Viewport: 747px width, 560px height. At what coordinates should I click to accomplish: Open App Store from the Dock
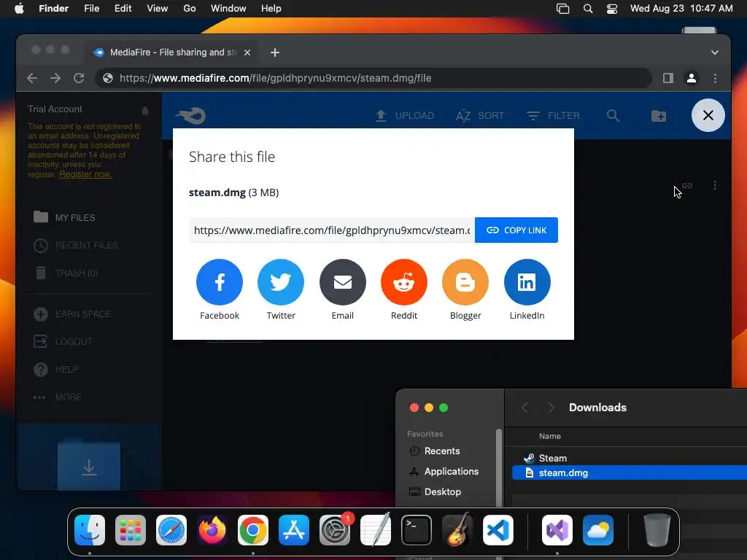tap(294, 530)
